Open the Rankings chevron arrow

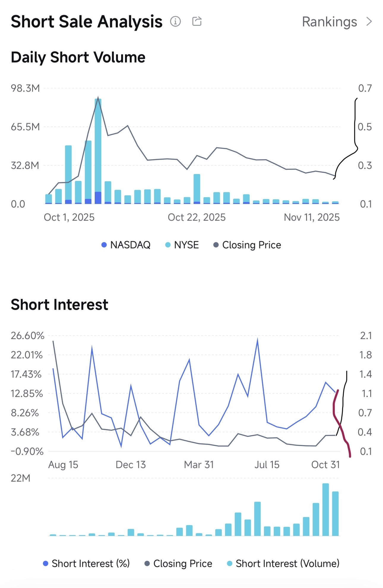[x=369, y=21]
